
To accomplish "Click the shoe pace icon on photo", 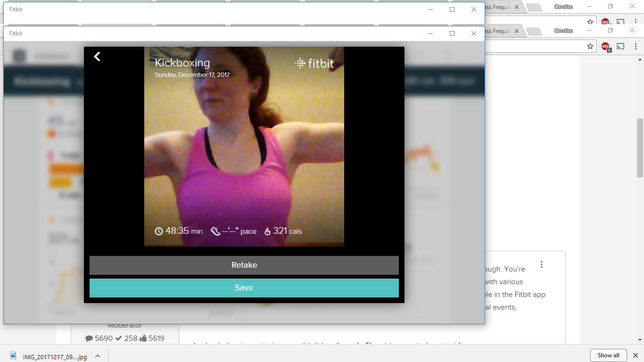I will (215, 231).
